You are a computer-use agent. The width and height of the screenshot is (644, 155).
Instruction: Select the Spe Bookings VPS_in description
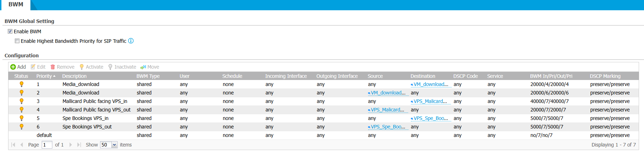[x=86, y=118]
